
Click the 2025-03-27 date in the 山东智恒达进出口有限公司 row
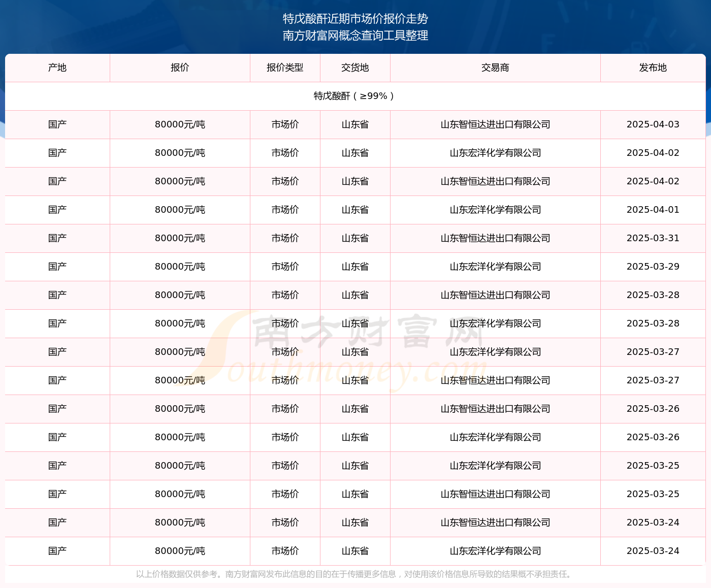653,380
